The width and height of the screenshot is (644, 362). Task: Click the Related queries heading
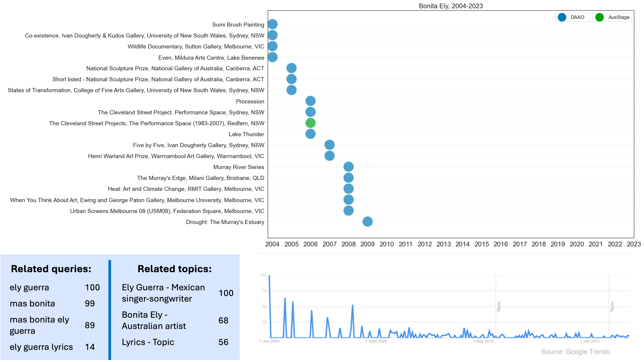[x=51, y=269]
